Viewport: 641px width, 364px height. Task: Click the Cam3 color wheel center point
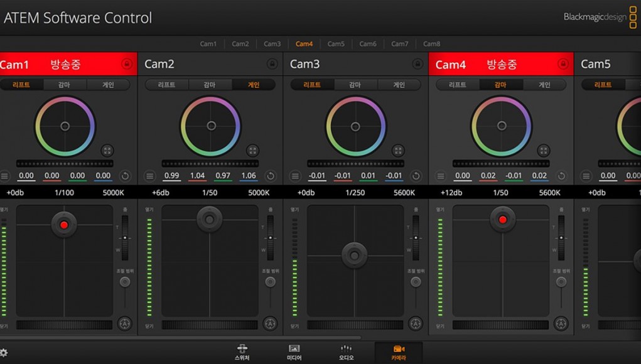pos(355,126)
